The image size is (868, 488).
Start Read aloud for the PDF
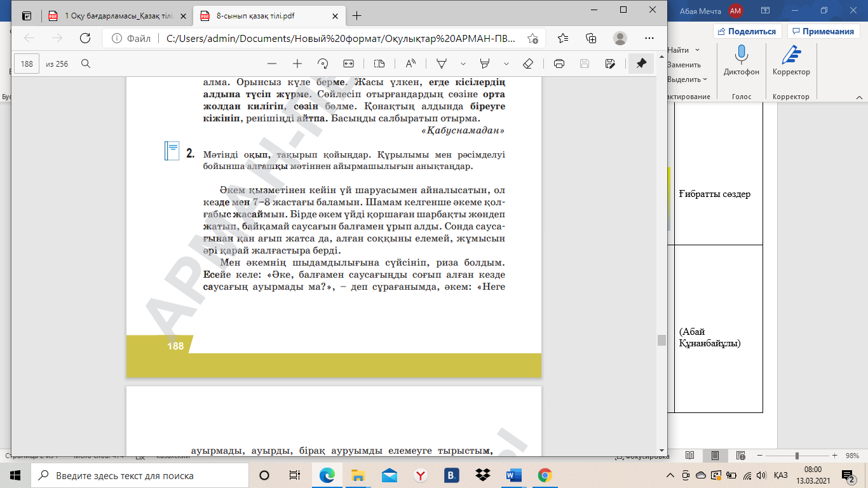(410, 64)
